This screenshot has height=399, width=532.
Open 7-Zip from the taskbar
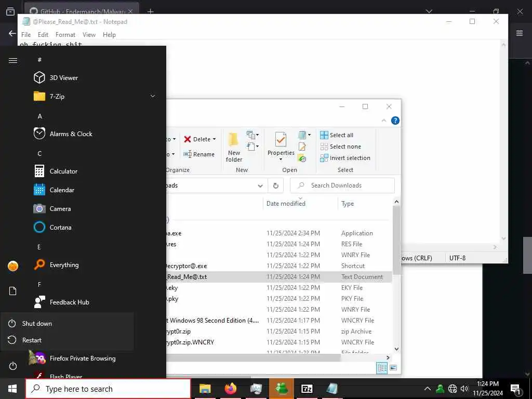click(x=307, y=389)
